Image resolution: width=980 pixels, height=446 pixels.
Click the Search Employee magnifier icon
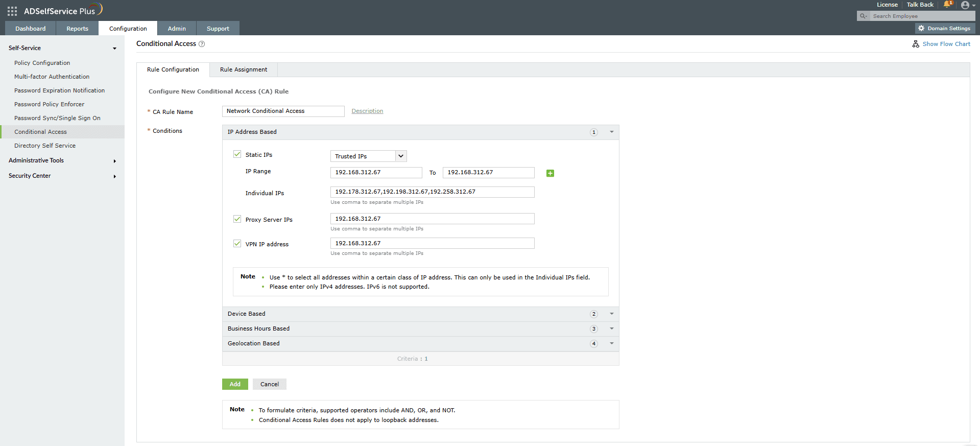tap(863, 16)
